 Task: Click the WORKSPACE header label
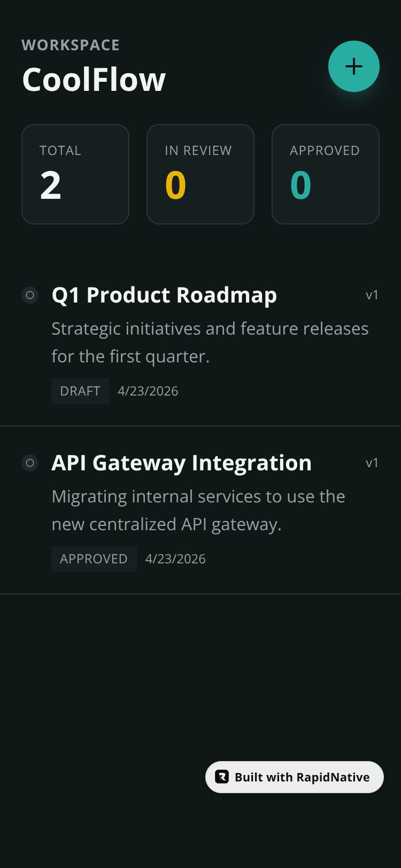pos(71,45)
